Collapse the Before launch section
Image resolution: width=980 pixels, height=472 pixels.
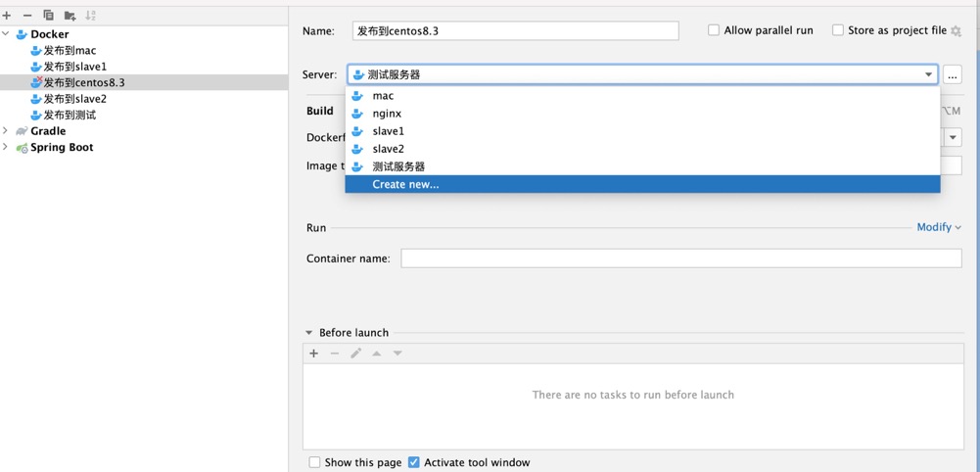[309, 333]
